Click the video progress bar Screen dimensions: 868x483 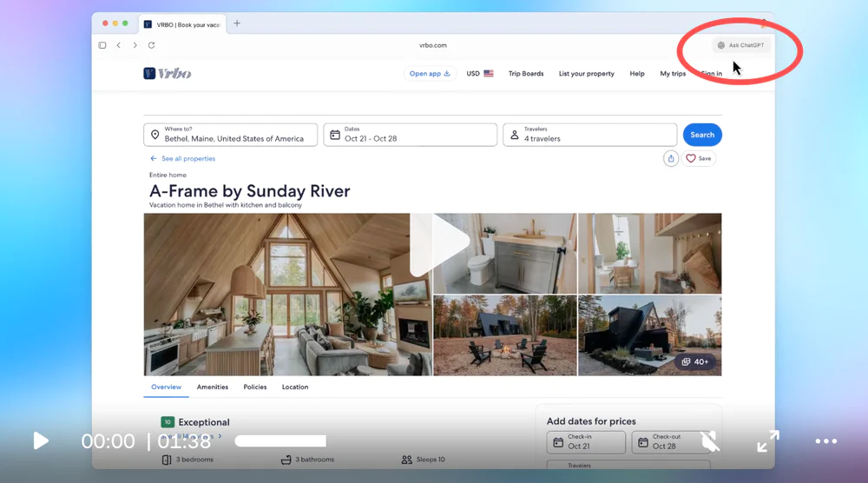pos(279,441)
